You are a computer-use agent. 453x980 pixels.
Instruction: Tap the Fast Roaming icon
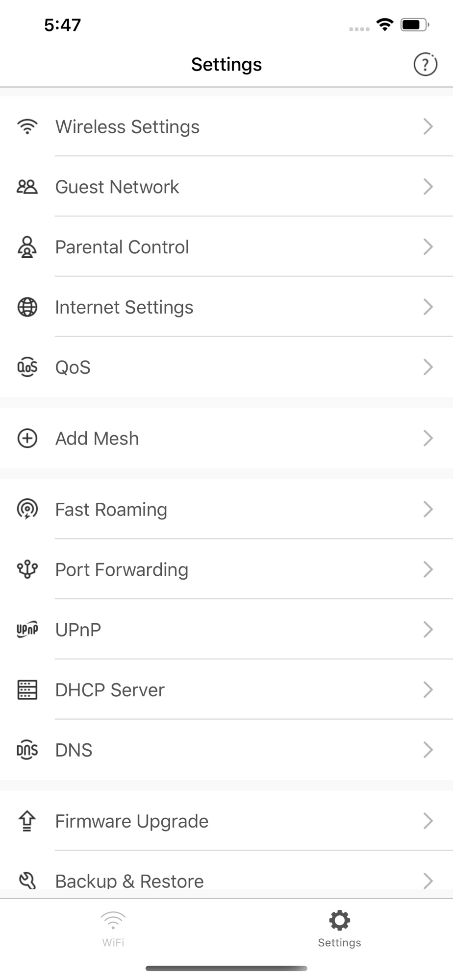tap(27, 509)
